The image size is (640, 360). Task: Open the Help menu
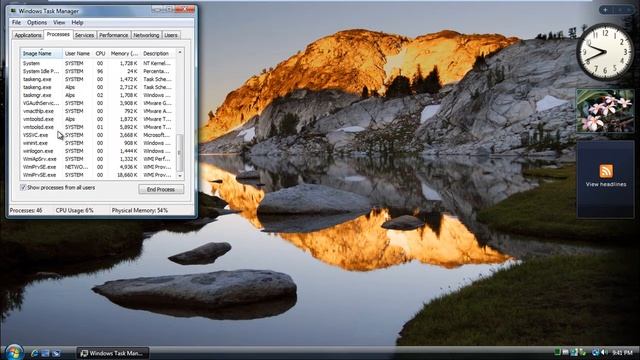pos(77,22)
